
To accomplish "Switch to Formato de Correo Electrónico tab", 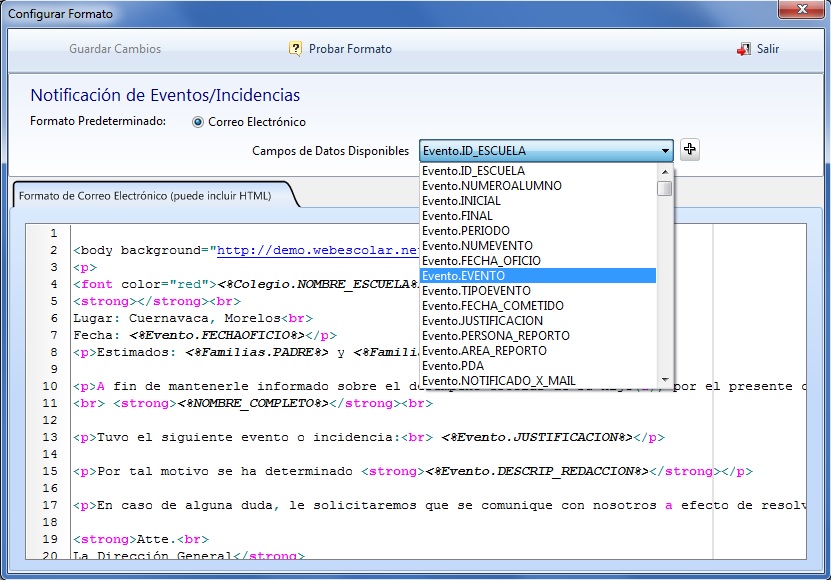I will click(145, 196).
